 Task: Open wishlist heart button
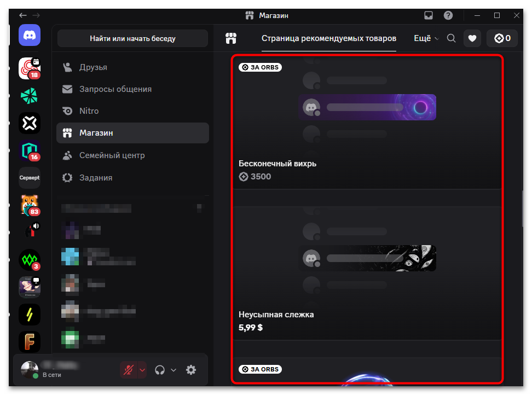[472, 38]
